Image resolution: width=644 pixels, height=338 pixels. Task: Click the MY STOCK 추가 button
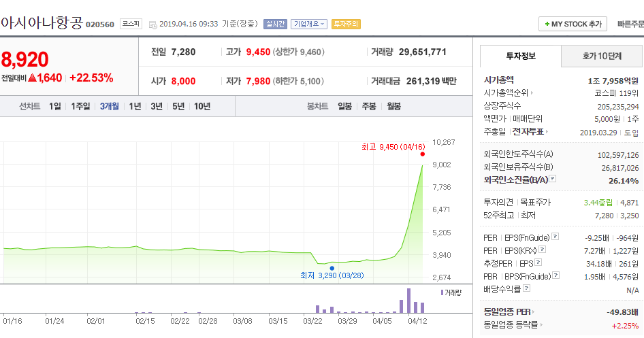click(573, 24)
